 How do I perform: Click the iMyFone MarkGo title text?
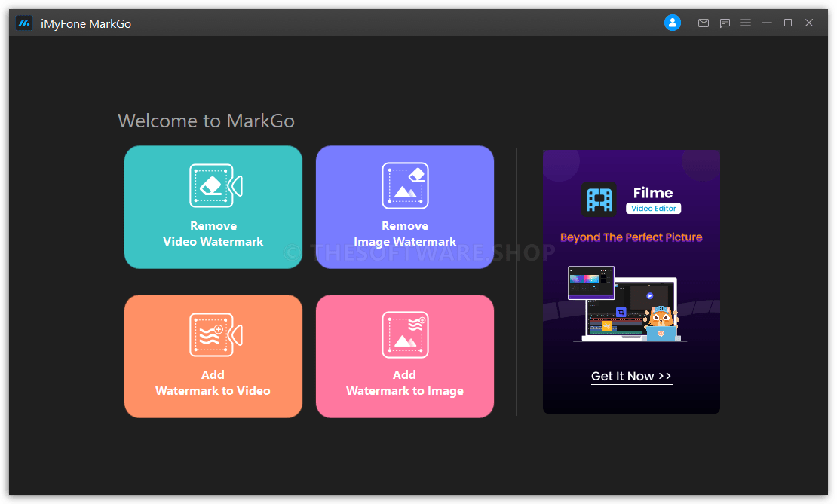point(86,24)
